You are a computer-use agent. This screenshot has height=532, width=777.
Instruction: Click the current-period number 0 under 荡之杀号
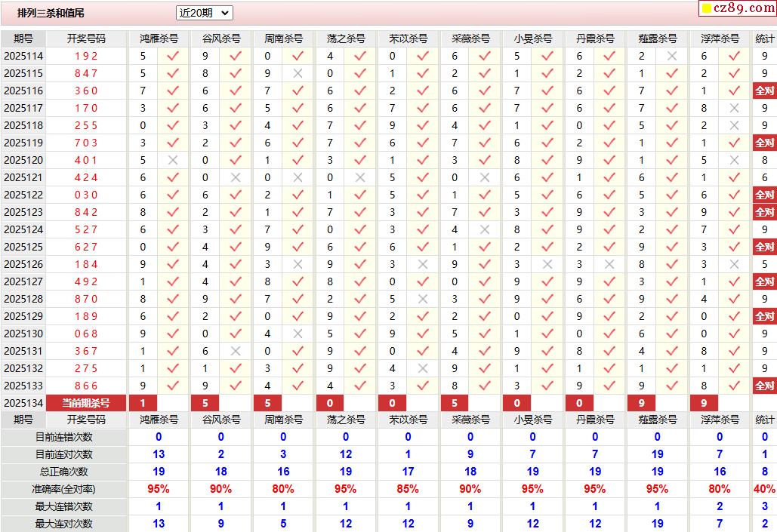coord(329,403)
